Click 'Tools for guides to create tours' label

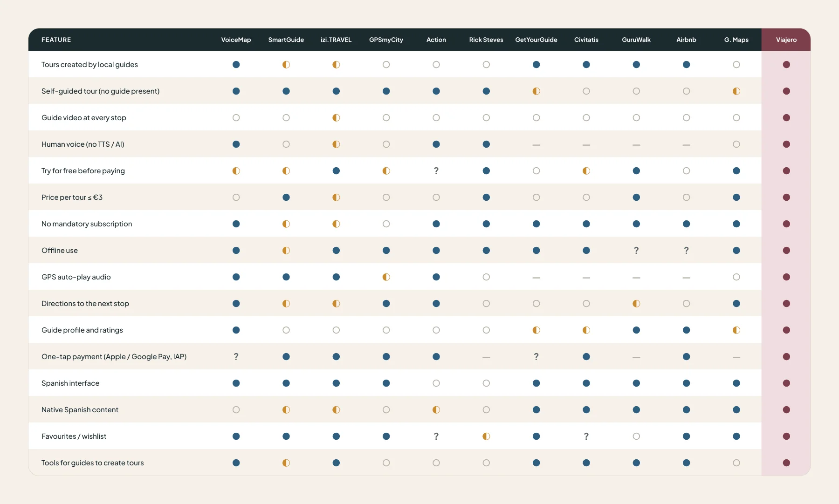(92, 463)
